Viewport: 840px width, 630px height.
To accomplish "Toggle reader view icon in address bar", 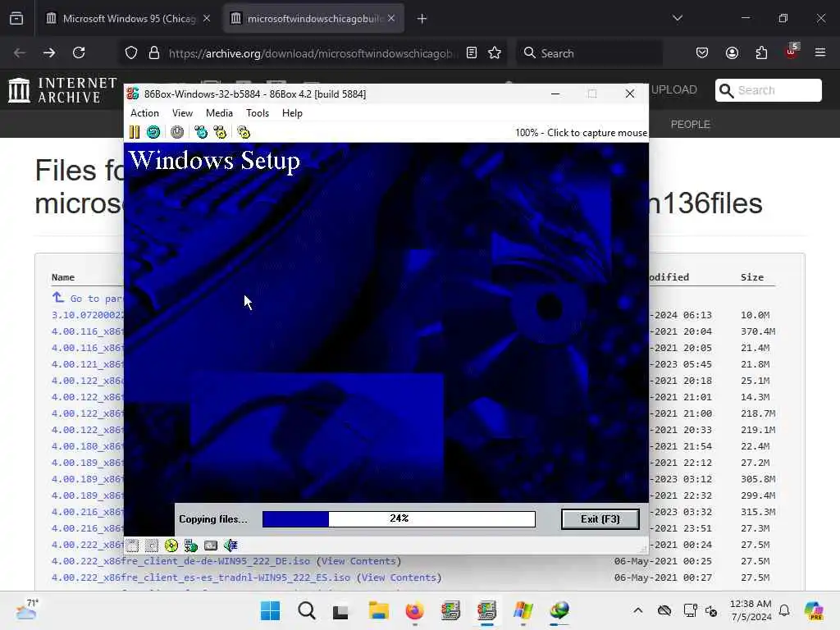I will 472,52.
